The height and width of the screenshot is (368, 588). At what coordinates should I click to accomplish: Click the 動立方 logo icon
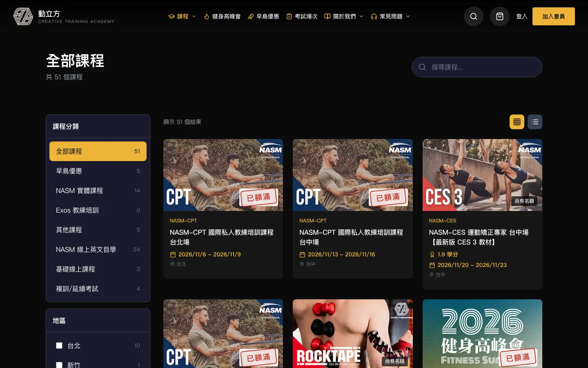[23, 16]
